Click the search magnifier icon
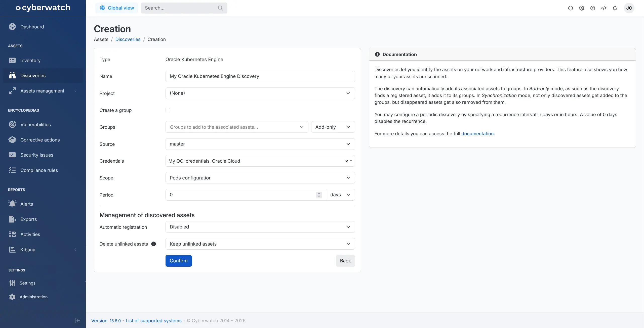 click(220, 8)
